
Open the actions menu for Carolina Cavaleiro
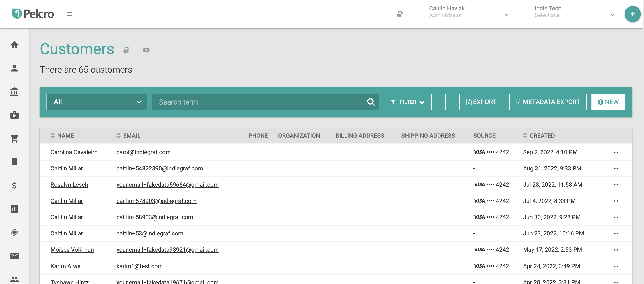616,152
